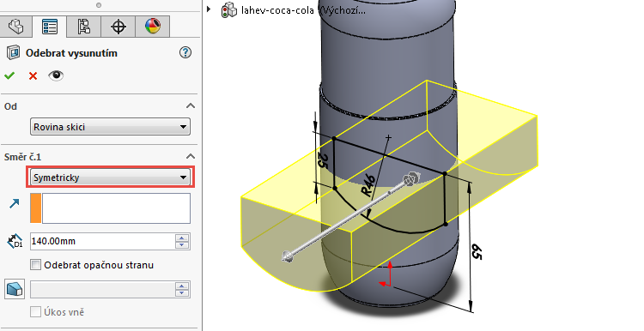Confirm the cut with the green checkmark

(x=9, y=75)
